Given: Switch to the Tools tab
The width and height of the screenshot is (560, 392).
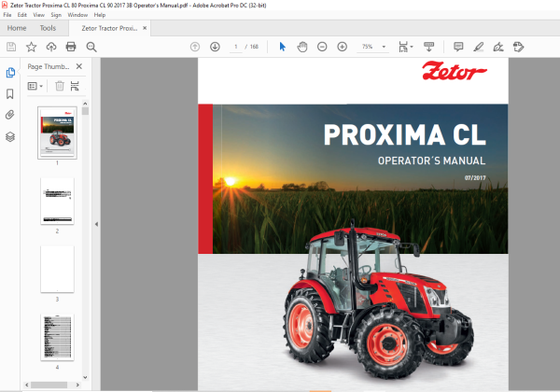Looking at the screenshot, I should (48, 28).
